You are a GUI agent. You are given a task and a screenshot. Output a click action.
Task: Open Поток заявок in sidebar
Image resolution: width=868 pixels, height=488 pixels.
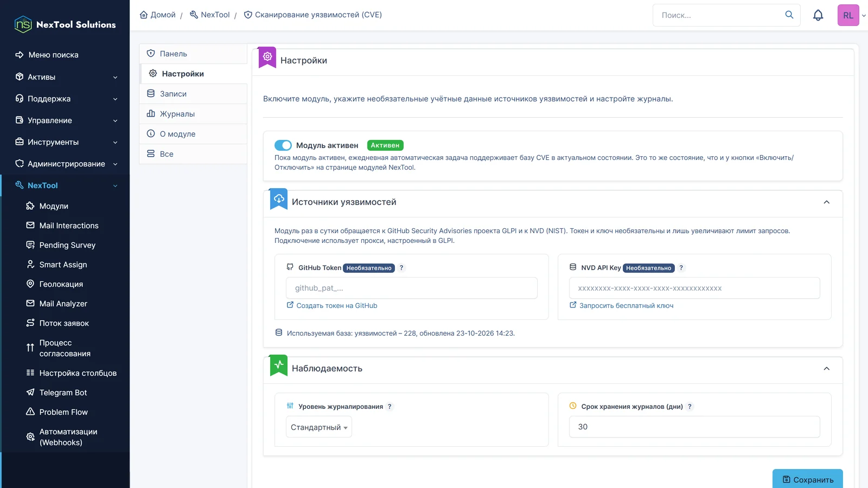[65, 323]
